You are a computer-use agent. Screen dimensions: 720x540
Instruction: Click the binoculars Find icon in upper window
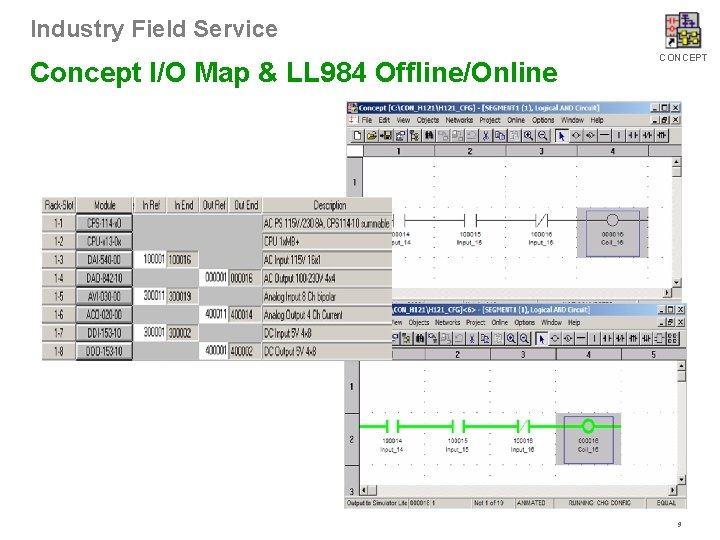coord(429,135)
